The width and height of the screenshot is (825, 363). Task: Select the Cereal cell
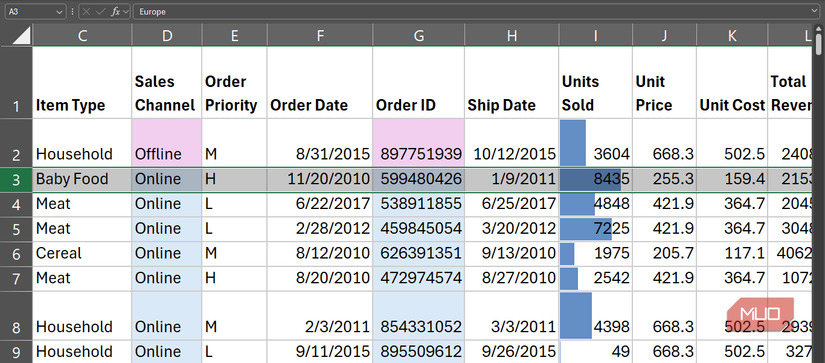(x=82, y=254)
